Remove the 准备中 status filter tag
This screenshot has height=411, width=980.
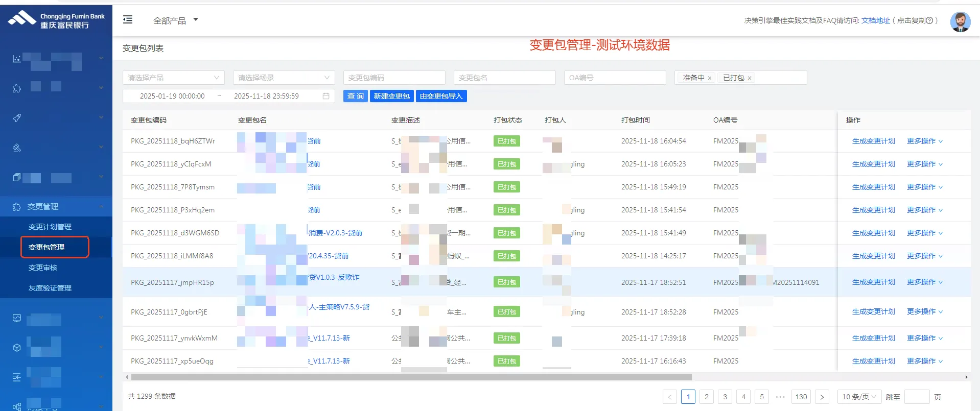[x=710, y=78]
